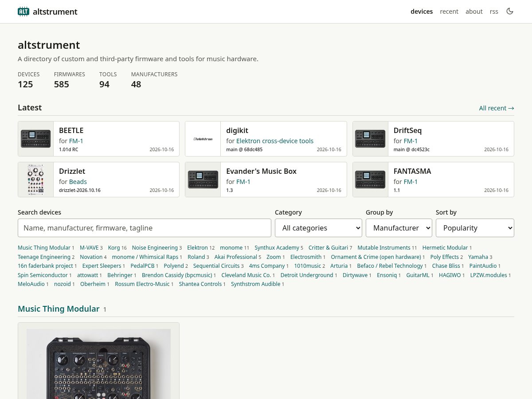Jump to Befaco / Rebel Technology tag
This screenshot has height=399, width=532.
coord(390,266)
